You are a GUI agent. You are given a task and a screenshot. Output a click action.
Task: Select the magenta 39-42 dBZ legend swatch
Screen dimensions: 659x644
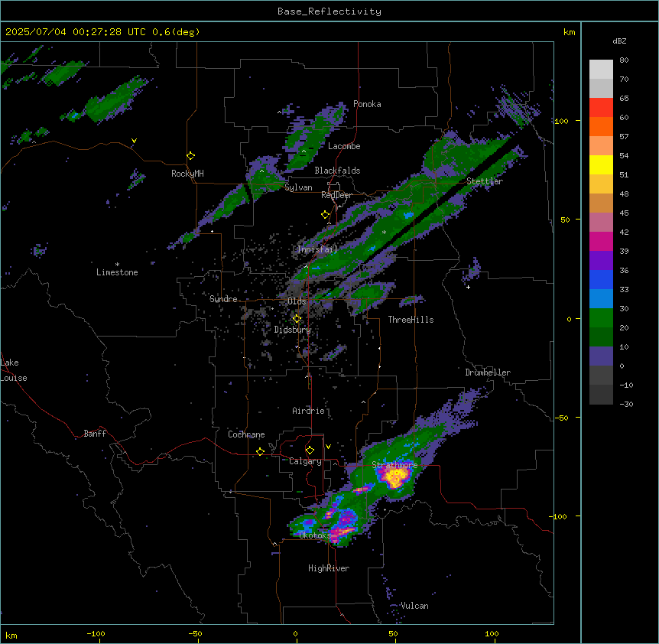tap(601, 241)
